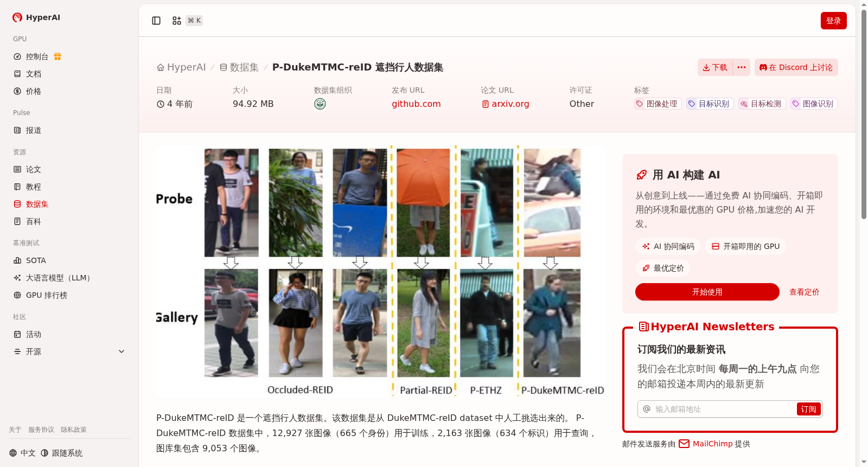The width and height of the screenshot is (868, 467).
Task: Go to HyperAI home breadcrumb
Action: point(181,67)
